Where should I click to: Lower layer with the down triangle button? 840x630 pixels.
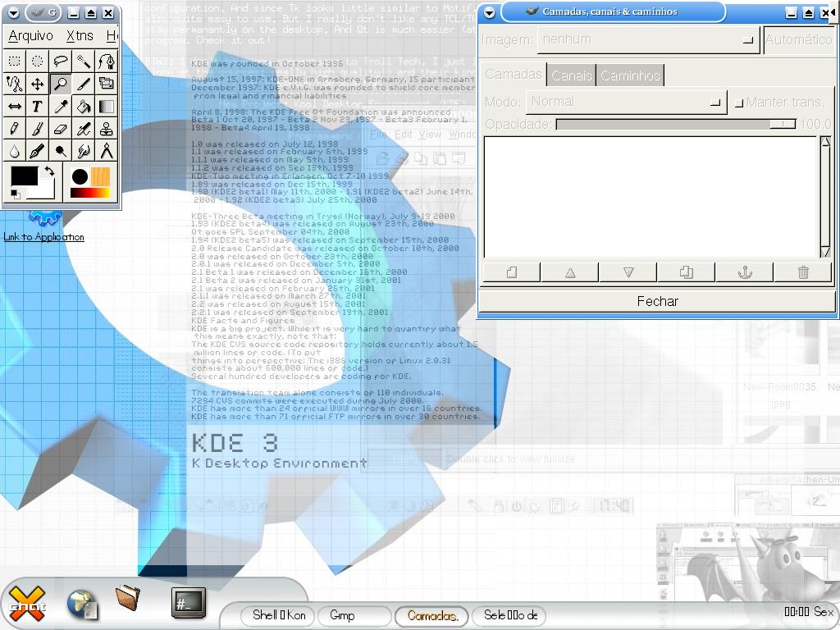(628, 272)
